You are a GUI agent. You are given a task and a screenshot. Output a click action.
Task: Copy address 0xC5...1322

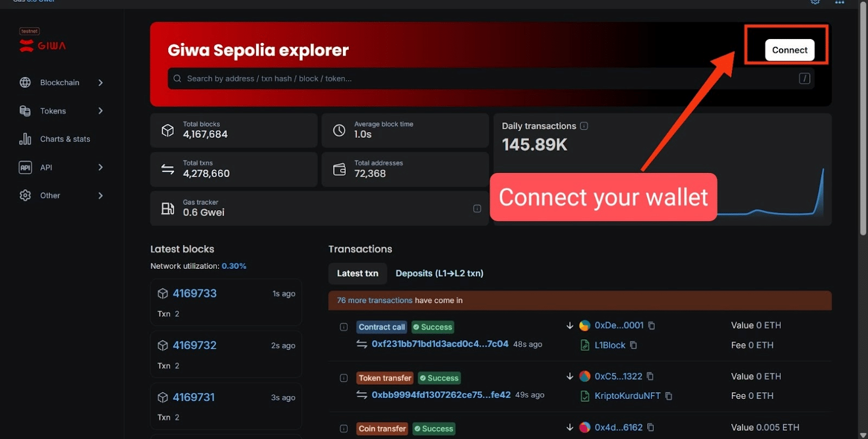coord(650,376)
